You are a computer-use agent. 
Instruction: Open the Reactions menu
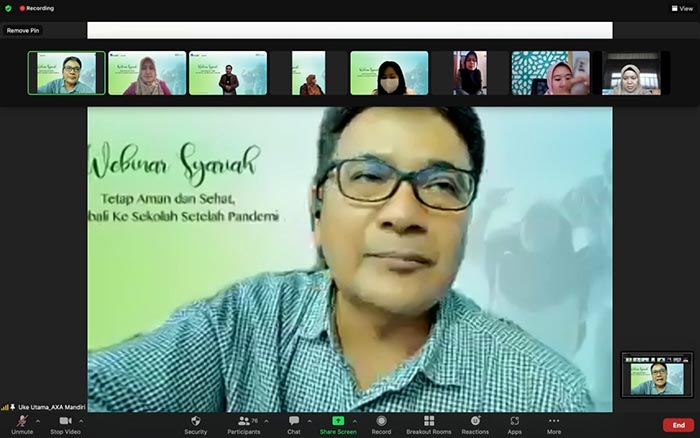(x=475, y=425)
